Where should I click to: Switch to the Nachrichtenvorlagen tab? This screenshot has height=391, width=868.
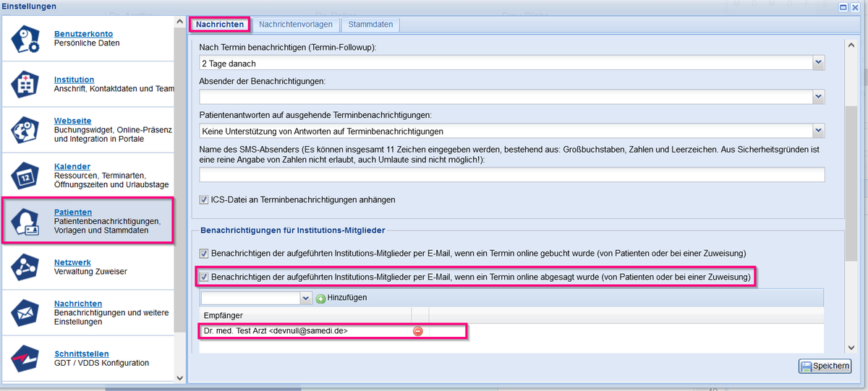[x=296, y=25]
